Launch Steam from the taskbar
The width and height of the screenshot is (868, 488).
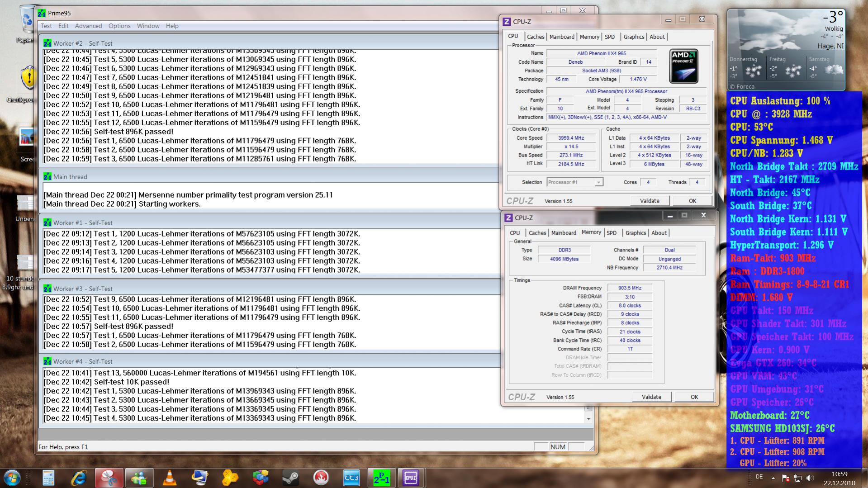[291, 478]
